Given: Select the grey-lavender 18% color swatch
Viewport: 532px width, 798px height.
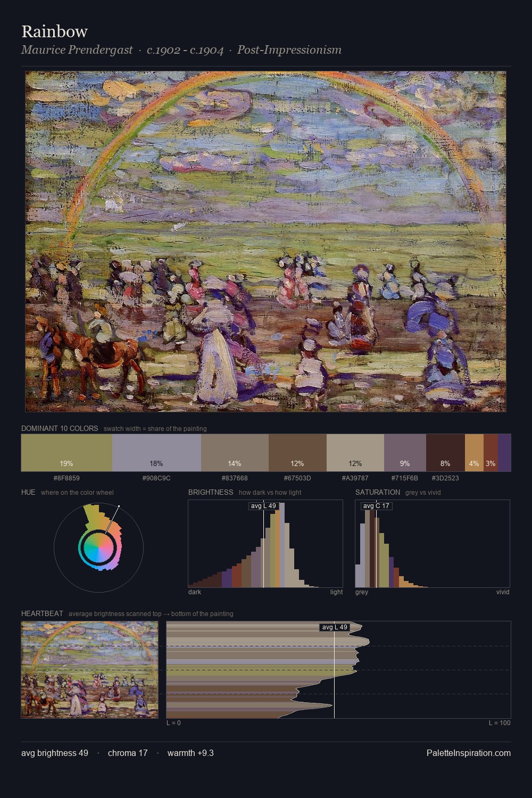Looking at the screenshot, I should click(x=156, y=453).
